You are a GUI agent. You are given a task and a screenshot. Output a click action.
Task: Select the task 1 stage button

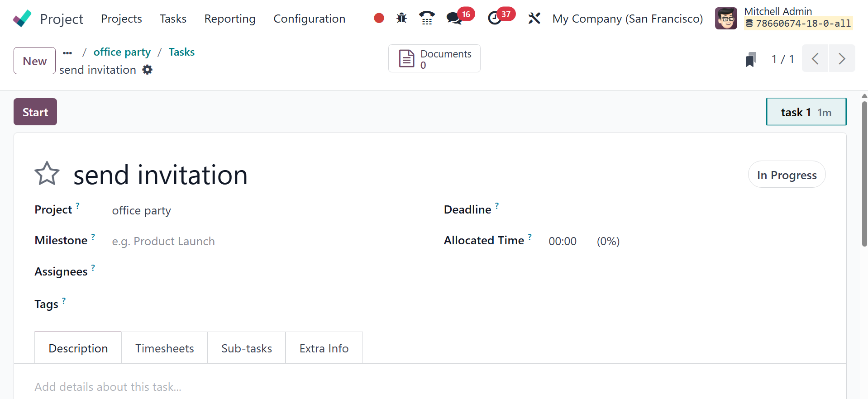[806, 112]
